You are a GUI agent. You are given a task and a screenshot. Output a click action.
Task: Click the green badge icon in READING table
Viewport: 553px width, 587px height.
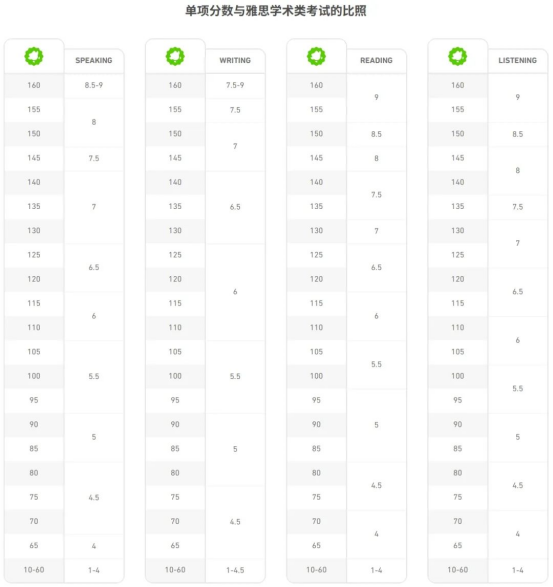click(316, 57)
